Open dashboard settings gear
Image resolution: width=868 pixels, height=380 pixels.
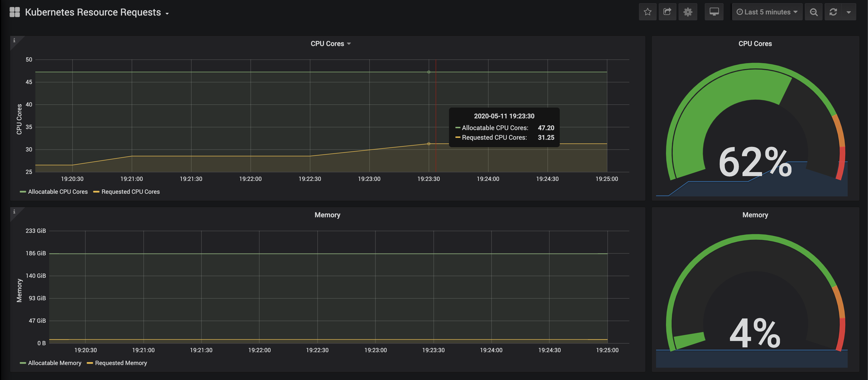click(687, 12)
